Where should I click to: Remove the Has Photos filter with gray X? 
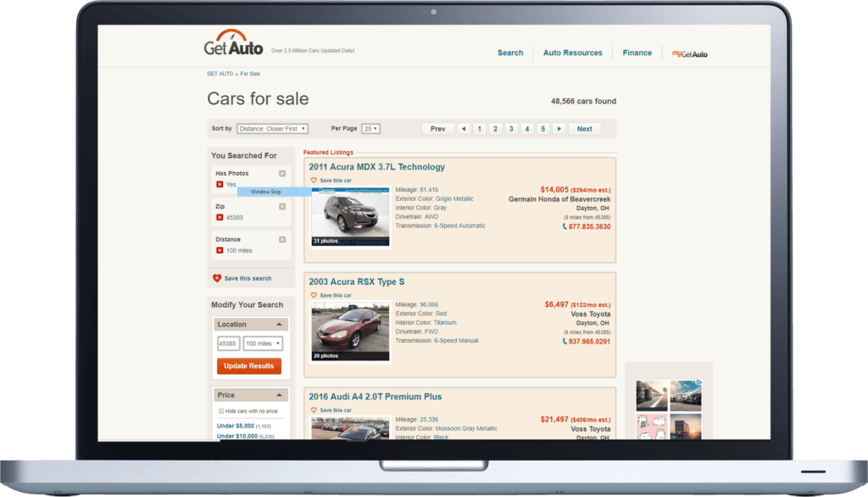[x=282, y=173]
